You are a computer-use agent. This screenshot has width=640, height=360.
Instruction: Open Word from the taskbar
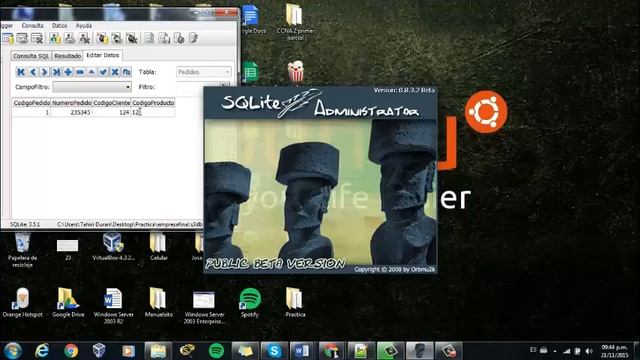[302, 351]
